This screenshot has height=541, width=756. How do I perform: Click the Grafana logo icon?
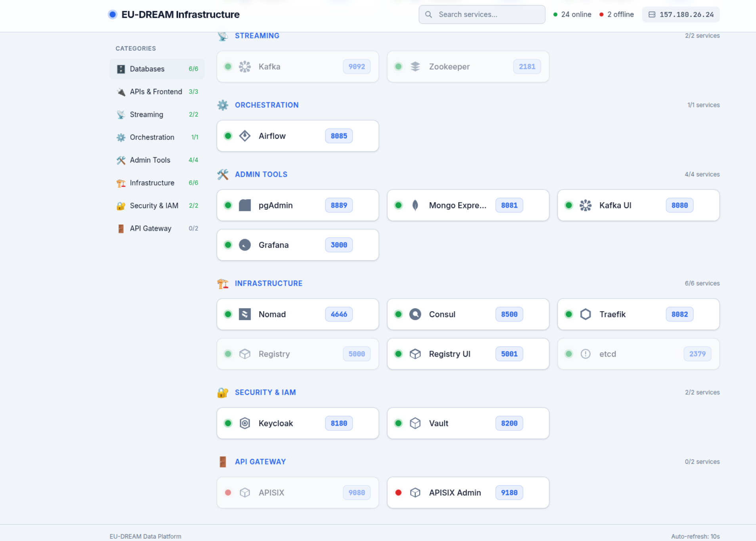pos(245,245)
